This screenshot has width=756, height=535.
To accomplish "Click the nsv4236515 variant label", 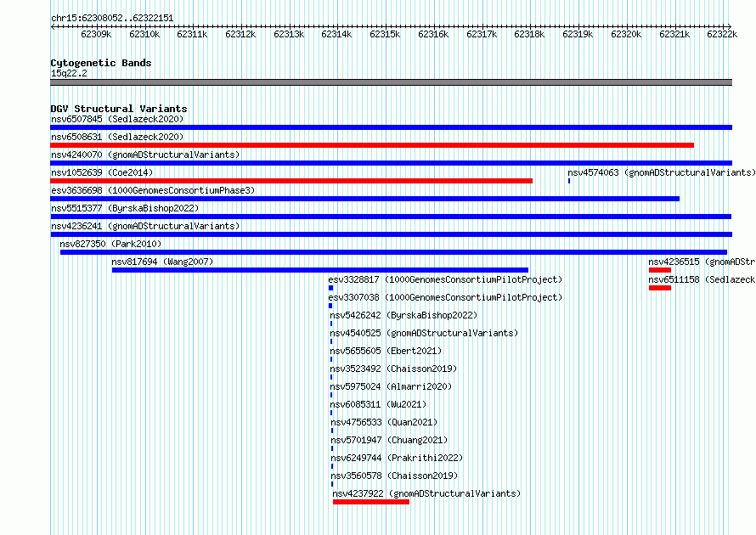I will pos(702,262).
